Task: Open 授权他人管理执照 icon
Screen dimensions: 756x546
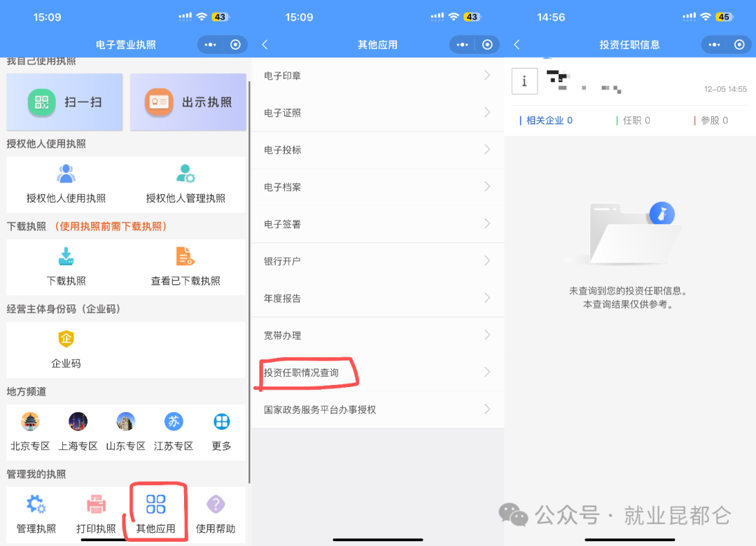Action: [x=185, y=174]
